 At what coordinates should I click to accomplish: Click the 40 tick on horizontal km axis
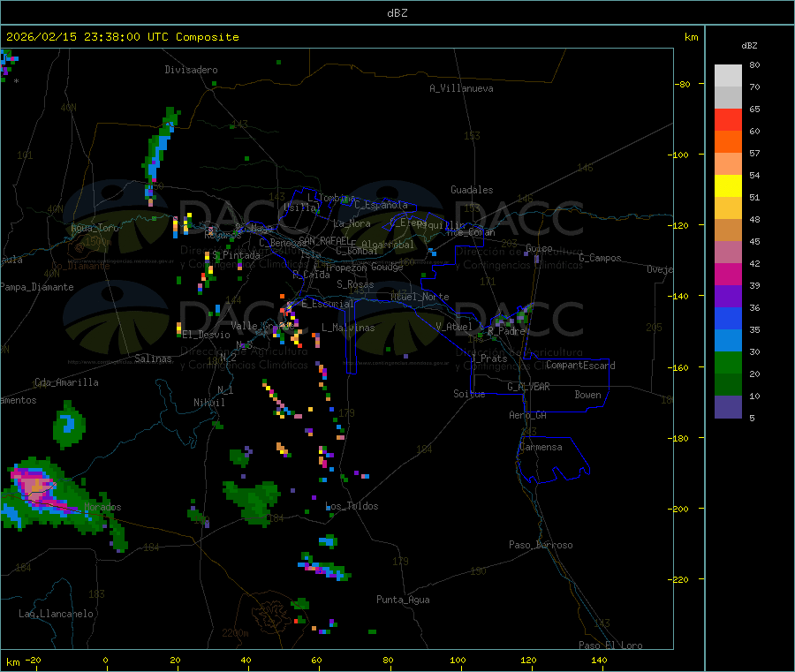click(x=246, y=660)
